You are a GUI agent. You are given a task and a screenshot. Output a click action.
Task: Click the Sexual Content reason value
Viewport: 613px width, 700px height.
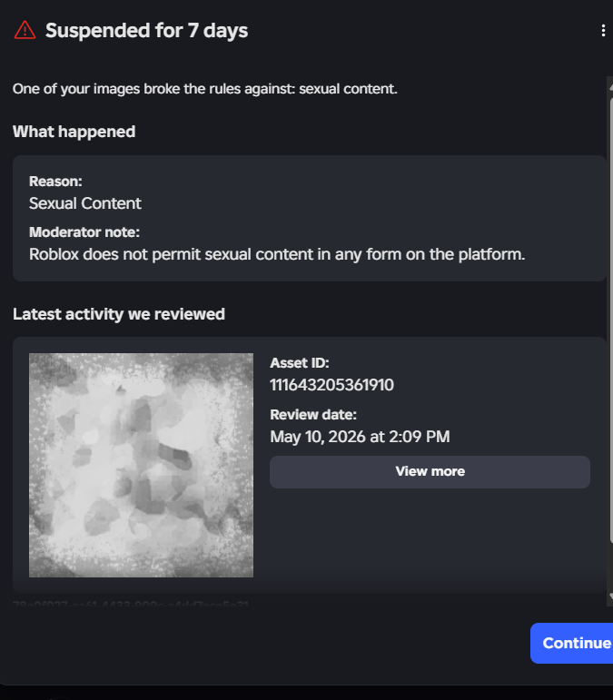(x=84, y=203)
